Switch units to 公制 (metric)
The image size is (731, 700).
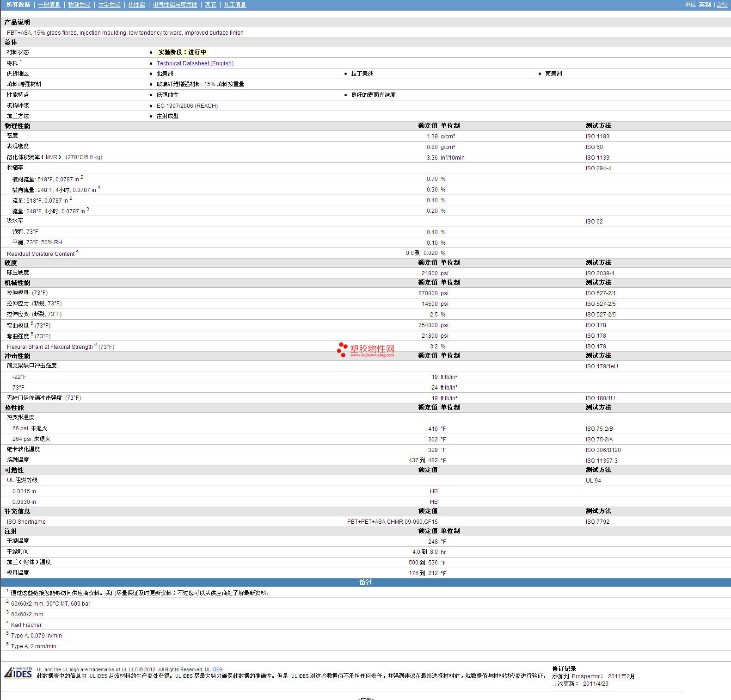pyautogui.click(x=722, y=5)
